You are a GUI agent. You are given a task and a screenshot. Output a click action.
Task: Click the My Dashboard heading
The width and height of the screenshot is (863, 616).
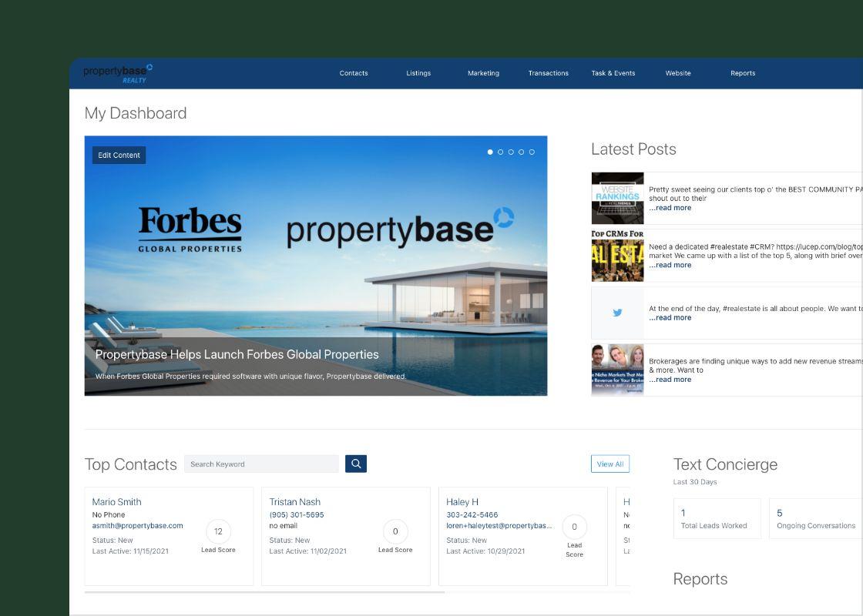[x=136, y=113]
